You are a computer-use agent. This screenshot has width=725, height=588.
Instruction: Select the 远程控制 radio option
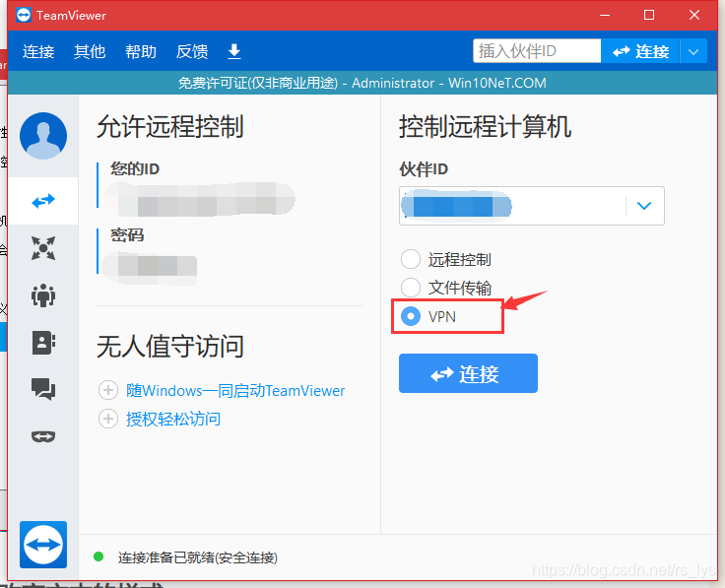click(411, 259)
